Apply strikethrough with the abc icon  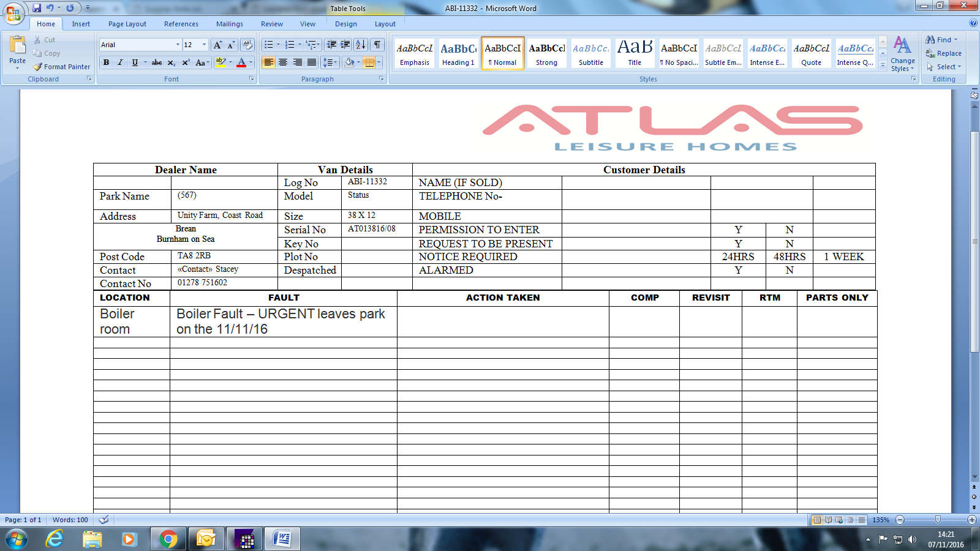coord(157,62)
